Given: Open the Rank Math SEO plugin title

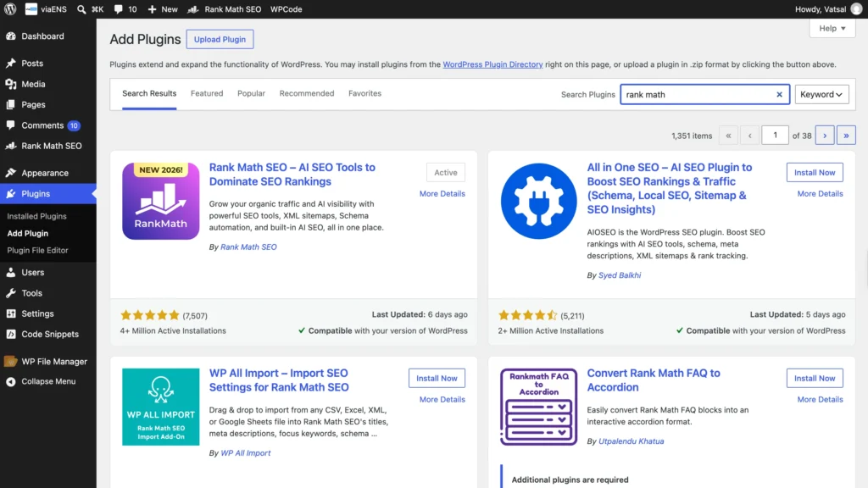Looking at the screenshot, I should 292,175.
